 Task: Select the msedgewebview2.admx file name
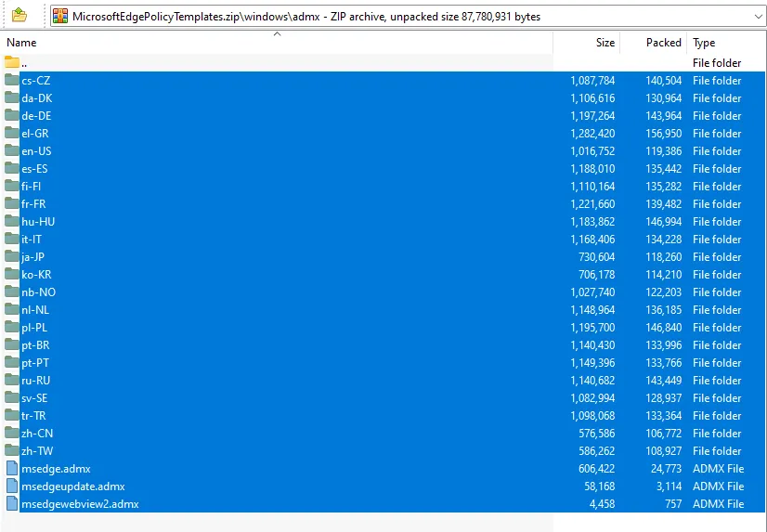[80, 504]
